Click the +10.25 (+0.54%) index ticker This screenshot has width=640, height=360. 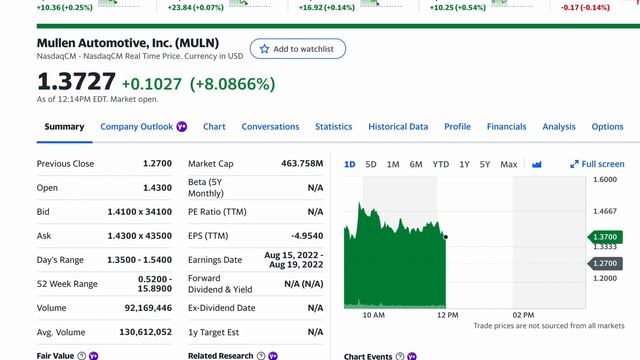pyautogui.click(x=458, y=7)
